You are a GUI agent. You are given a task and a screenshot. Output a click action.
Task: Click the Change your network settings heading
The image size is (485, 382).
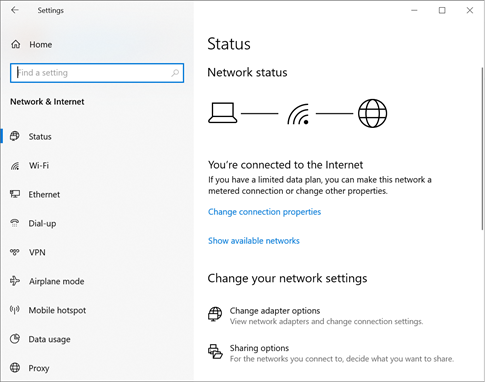[x=287, y=279]
